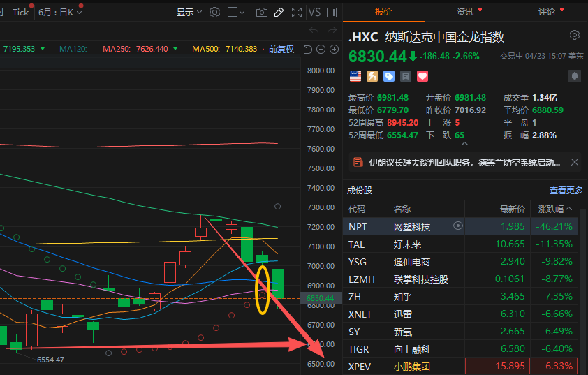Open quote panel settings gear

point(575,35)
